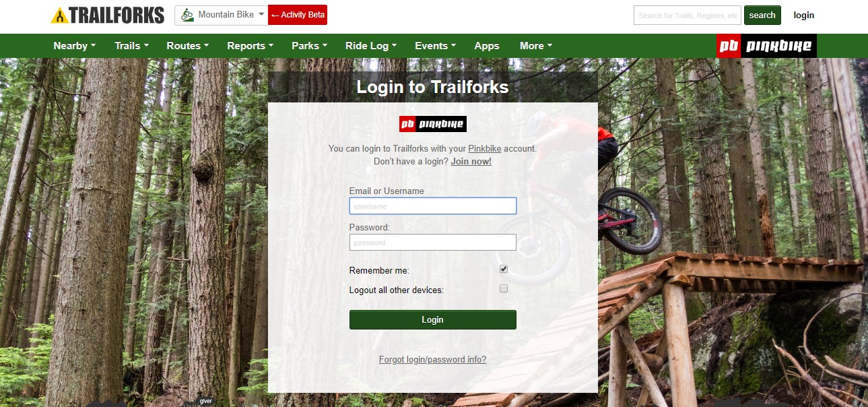
Task: Click the Trailforks logo icon
Action: [x=59, y=15]
